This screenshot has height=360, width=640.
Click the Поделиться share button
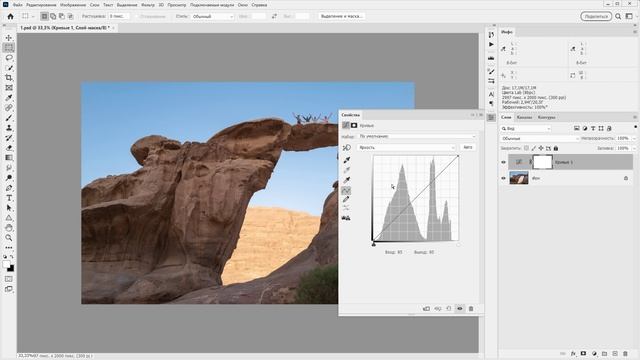click(x=596, y=16)
